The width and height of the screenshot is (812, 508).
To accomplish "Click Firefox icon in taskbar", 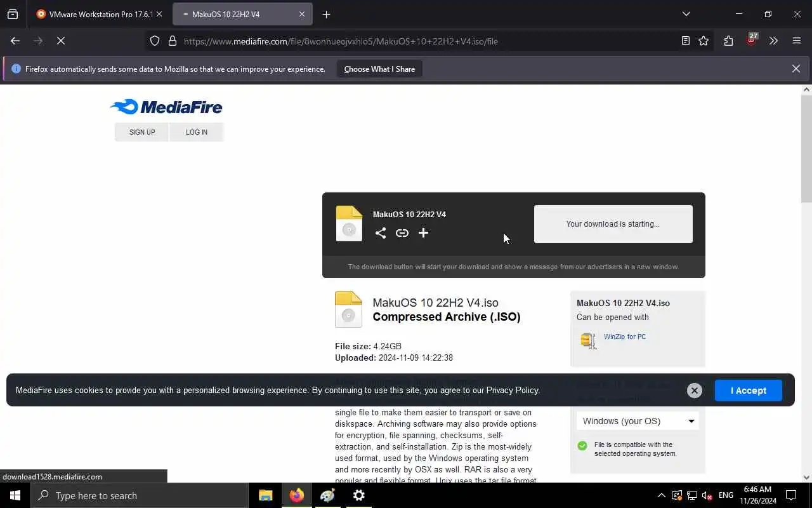I will point(297,495).
